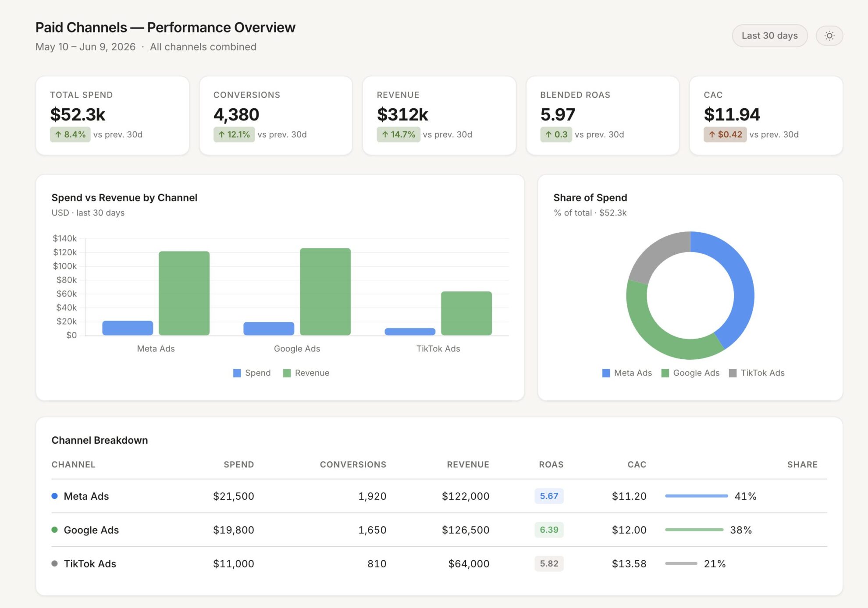
Task: Sort table by the CAC column header
Action: pyautogui.click(x=637, y=464)
